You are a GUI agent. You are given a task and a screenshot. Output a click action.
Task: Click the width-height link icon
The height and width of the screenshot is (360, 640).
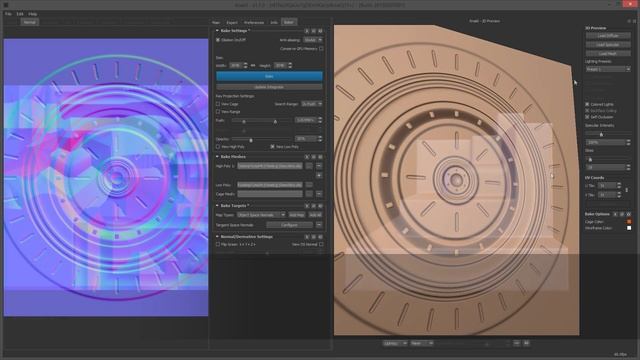point(253,65)
